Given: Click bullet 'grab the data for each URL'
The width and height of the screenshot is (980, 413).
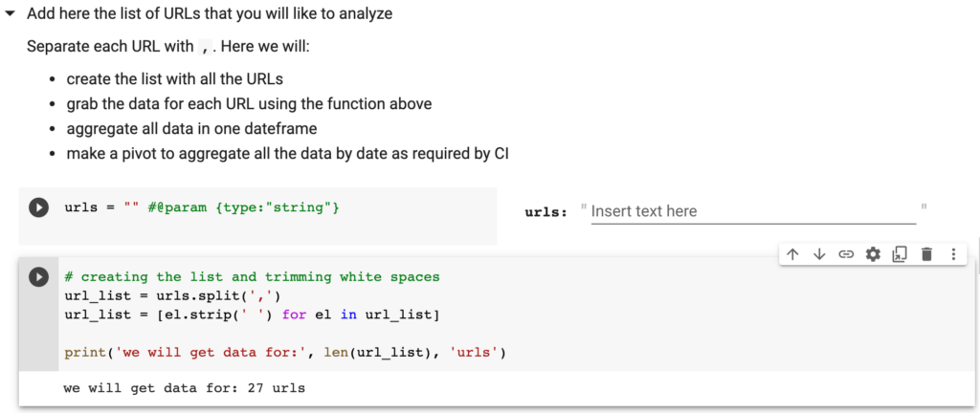Looking at the screenshot, I should coord(250,104).
